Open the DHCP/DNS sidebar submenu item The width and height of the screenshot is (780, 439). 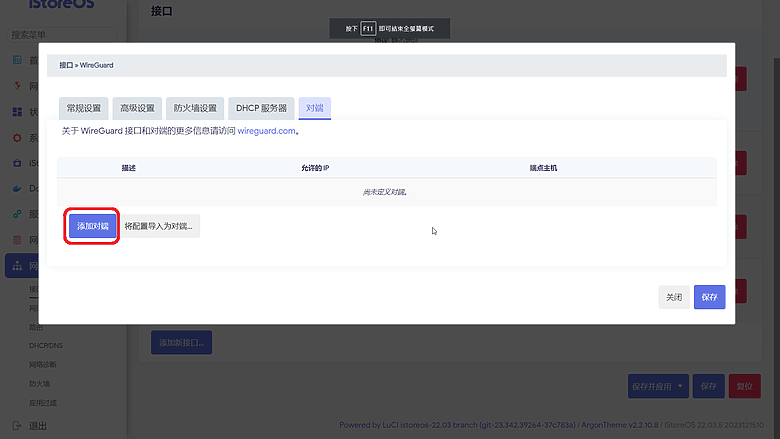point(46,346)
